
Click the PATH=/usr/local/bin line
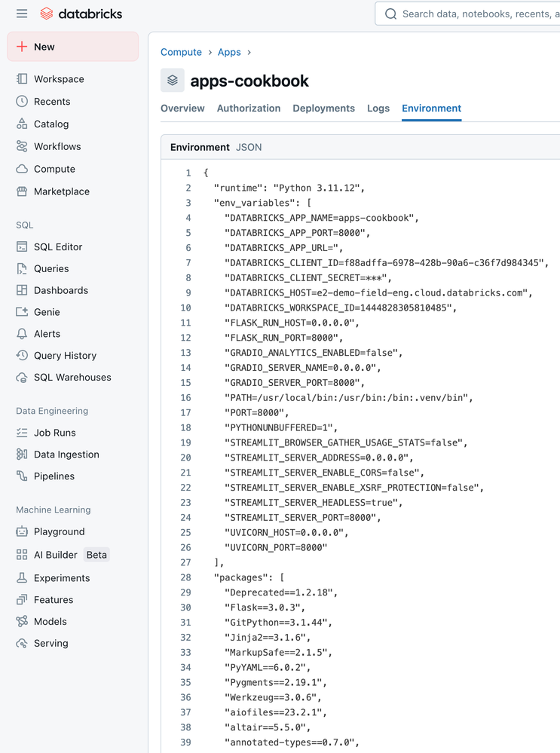tap(349, 398)
